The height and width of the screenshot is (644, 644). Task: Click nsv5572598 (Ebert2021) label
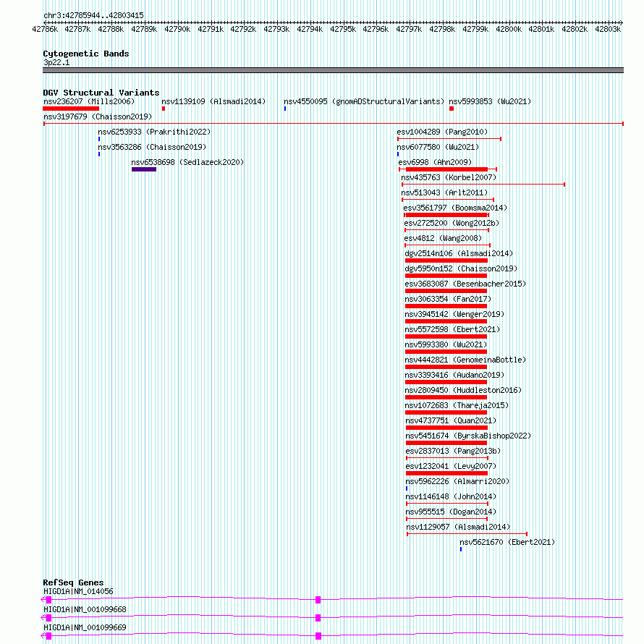click(x=452, y=329)
